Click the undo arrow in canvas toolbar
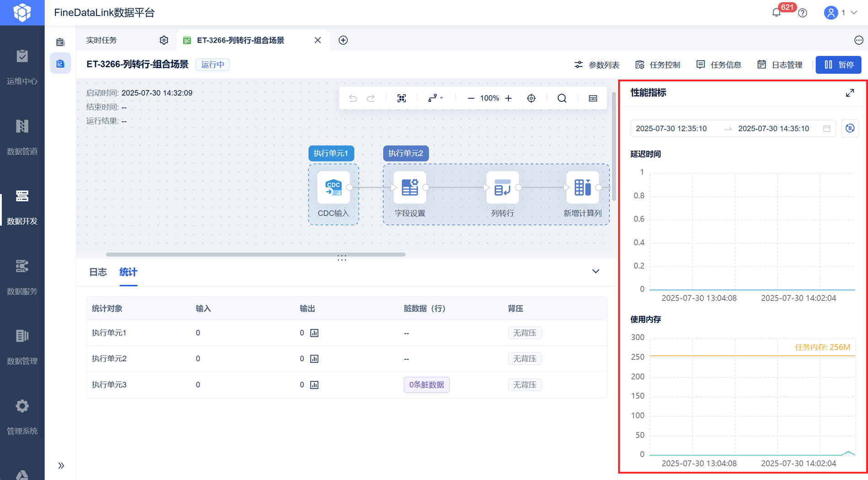868x480 pixels. [353, 98]
